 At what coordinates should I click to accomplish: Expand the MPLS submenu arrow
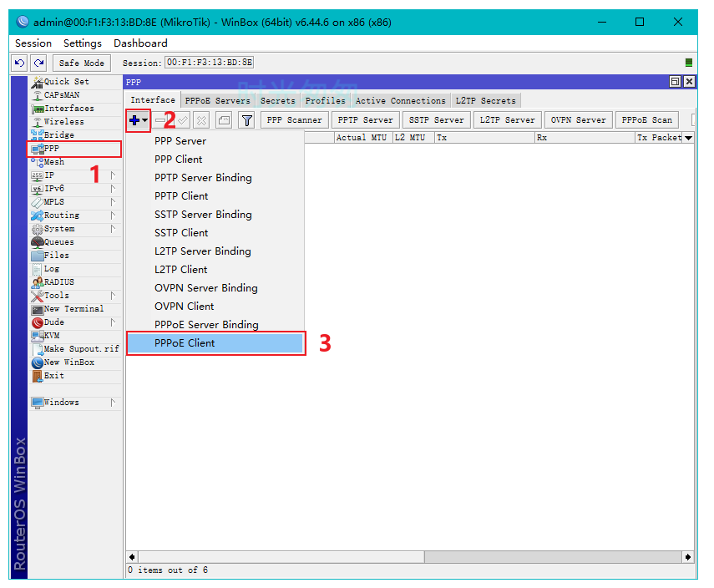tap(113, 202)
